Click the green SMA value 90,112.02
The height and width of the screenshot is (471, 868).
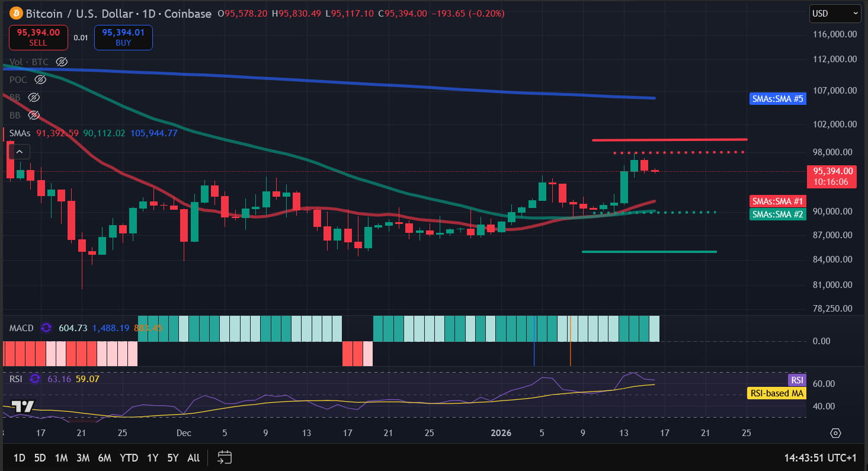104,133
